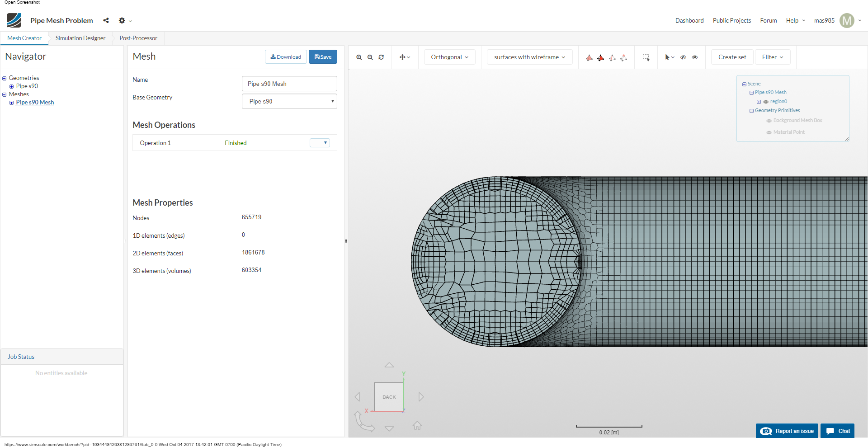Screen dimensions: 868x447
Task: Activate the box selection tool
Action: (x=646, y=58)
